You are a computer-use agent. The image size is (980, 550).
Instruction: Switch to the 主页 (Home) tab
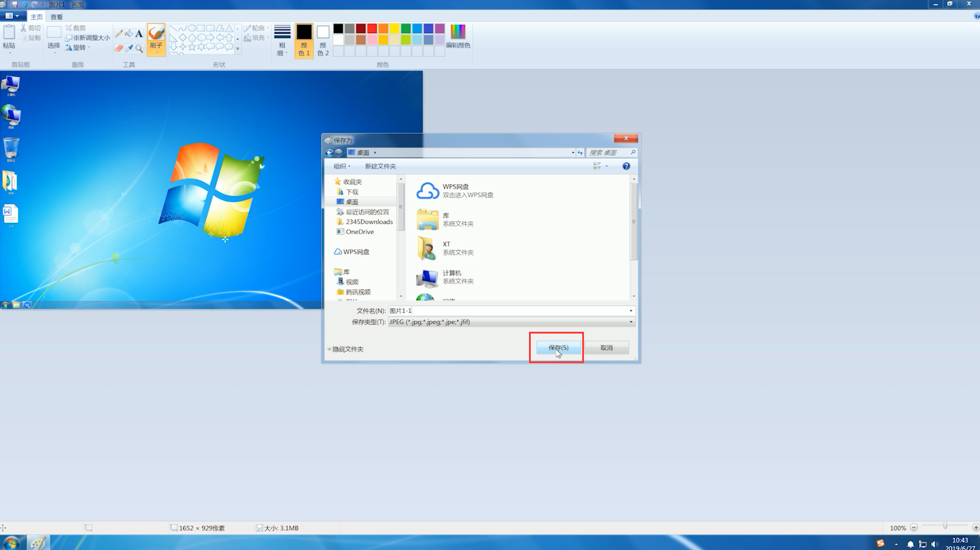coord(37,17)
